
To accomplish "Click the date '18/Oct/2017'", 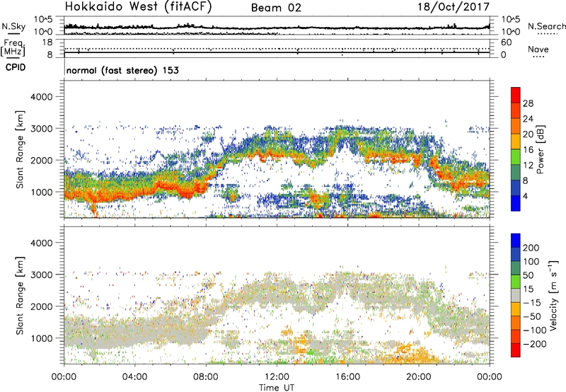I will 454,7.
